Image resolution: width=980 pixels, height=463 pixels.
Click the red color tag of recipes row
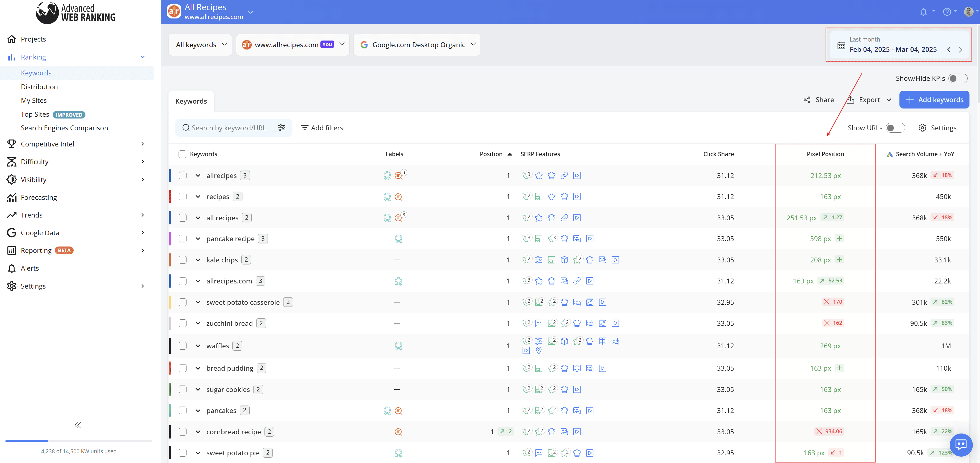[170, 197]
